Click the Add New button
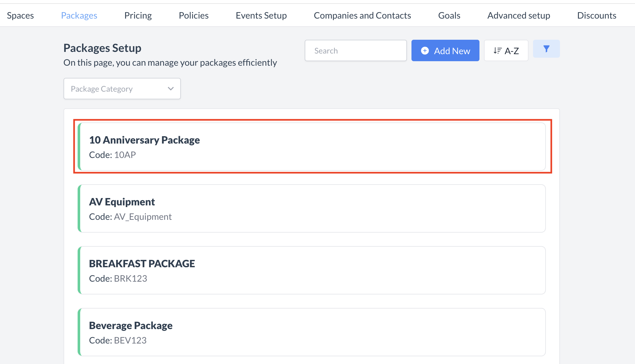 click(x=445, y=50)
